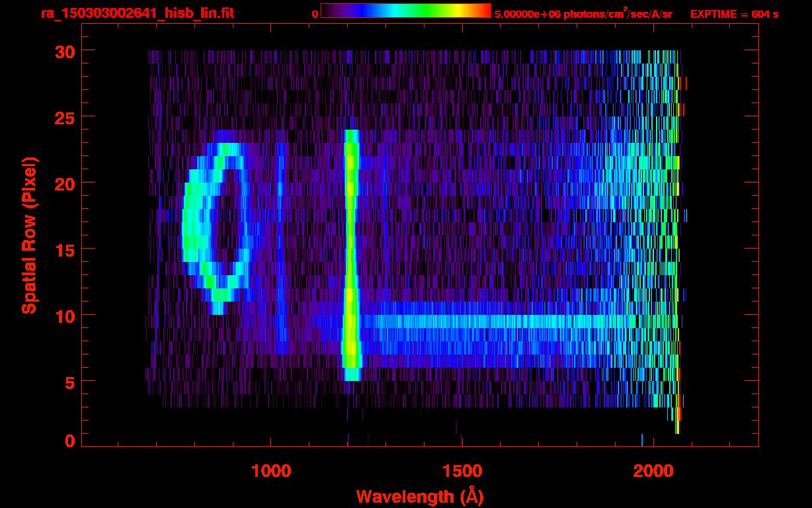
Task: Click the EXPTIME = 604 s text
Action: tap(734, 14)
